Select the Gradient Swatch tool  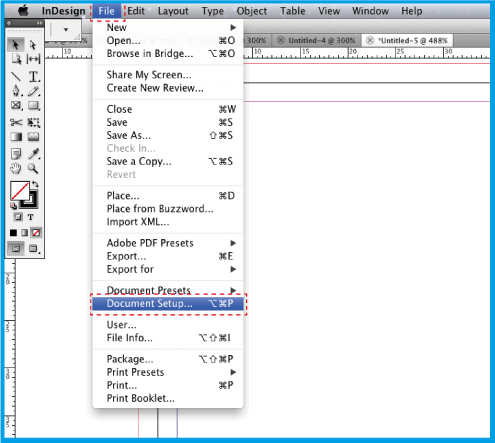pos(16,137)
